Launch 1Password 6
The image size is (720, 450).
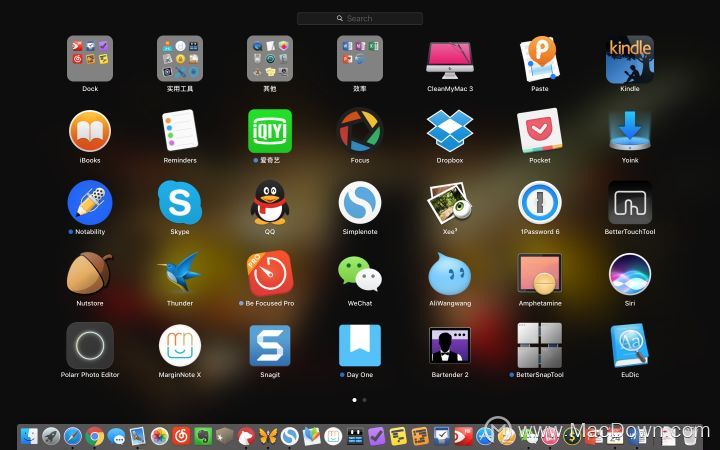point(540,202)
